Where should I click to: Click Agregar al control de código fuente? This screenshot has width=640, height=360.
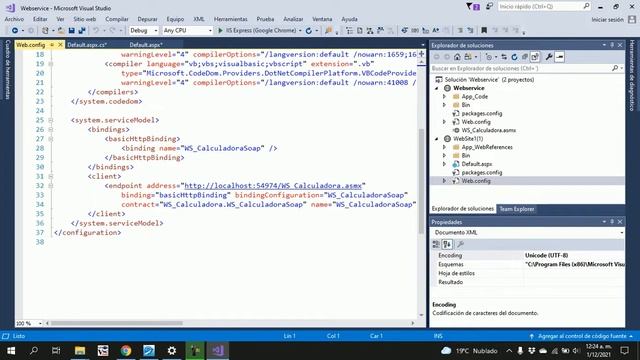[582, 336]
